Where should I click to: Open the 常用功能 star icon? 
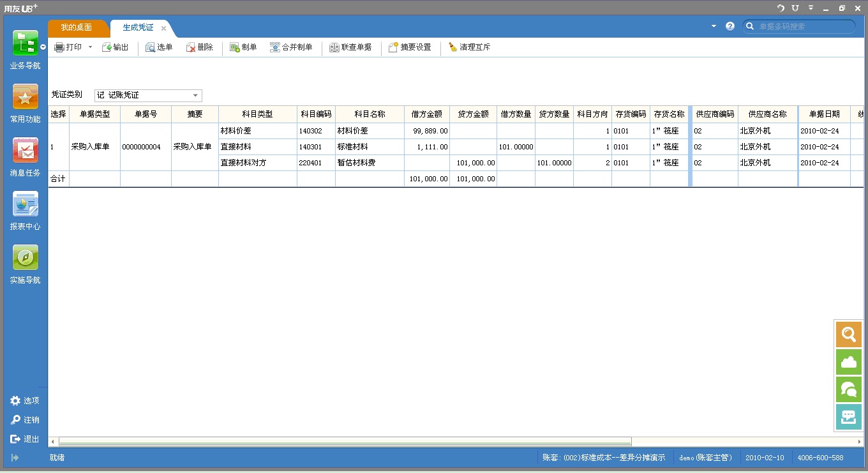(25, 97)
